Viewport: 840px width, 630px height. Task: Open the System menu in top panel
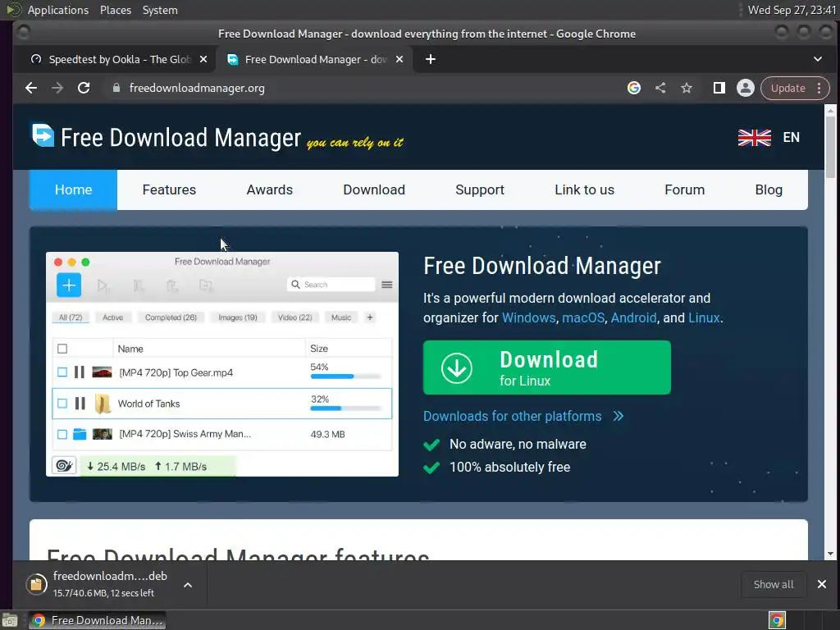click(x=160, y=10)
